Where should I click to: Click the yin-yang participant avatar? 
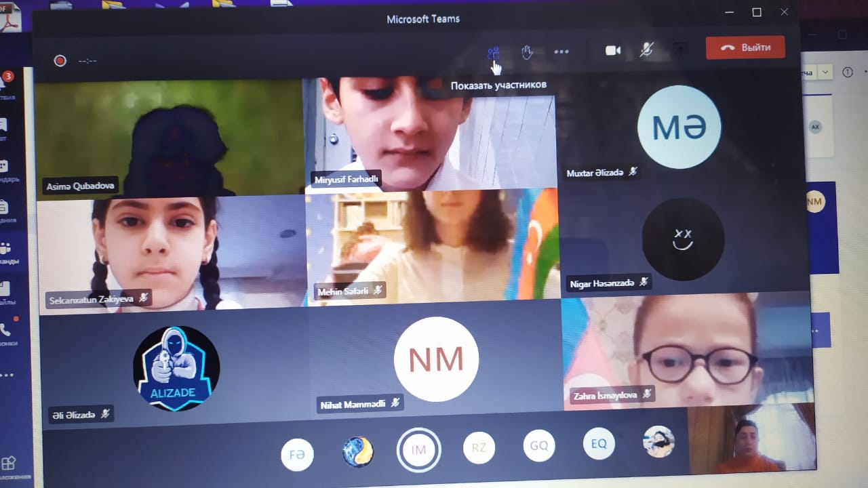click(x=357, y=452)
